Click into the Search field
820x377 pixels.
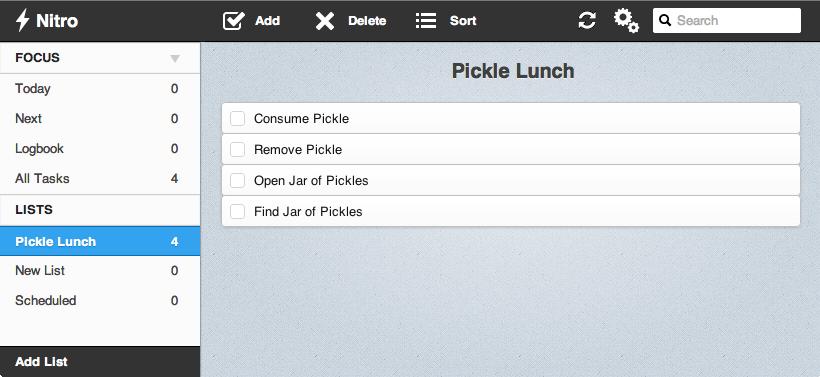727,20
